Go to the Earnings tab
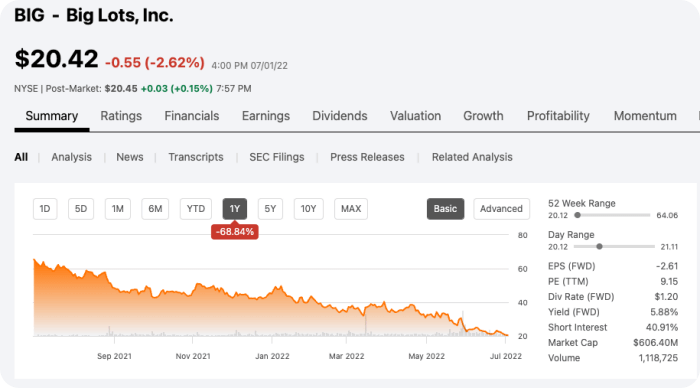This screenshot has width=700, height=388. click(266, 116)
